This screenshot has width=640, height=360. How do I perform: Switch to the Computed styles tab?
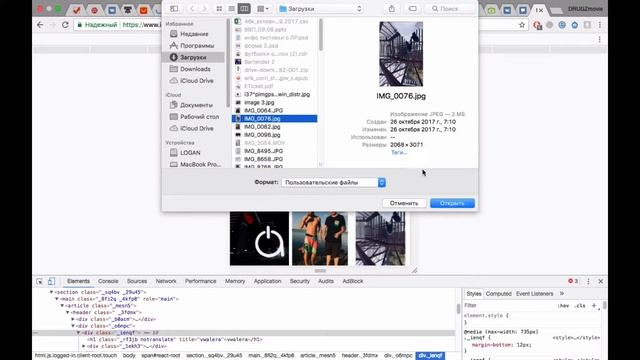coord(499,294)
